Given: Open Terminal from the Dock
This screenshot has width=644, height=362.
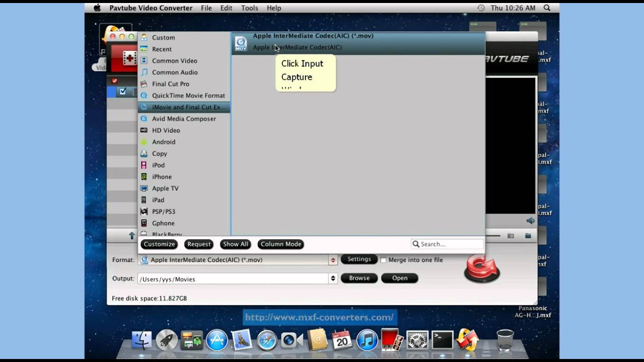Looking at the screenshot, I should [x=442, y=340].
